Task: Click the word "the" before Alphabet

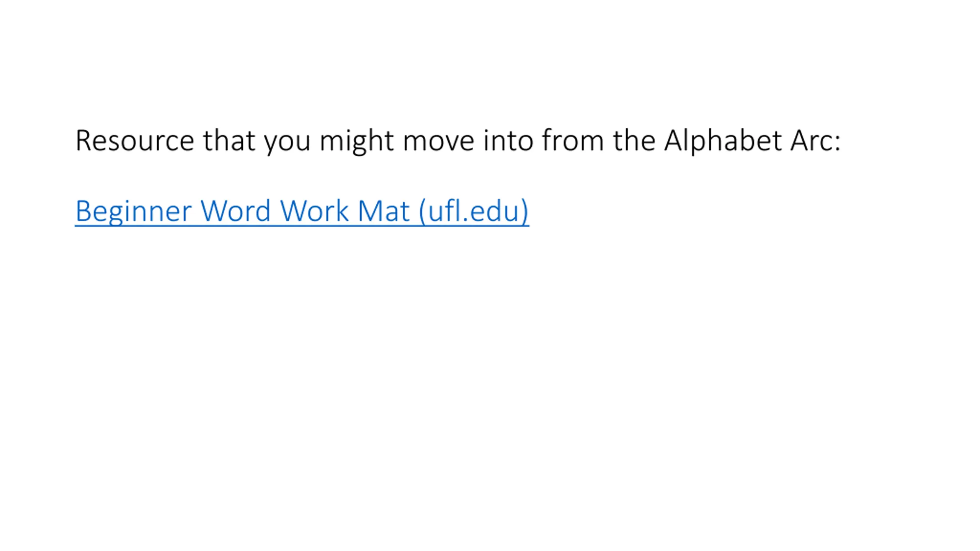Action: tap(634, 141)
